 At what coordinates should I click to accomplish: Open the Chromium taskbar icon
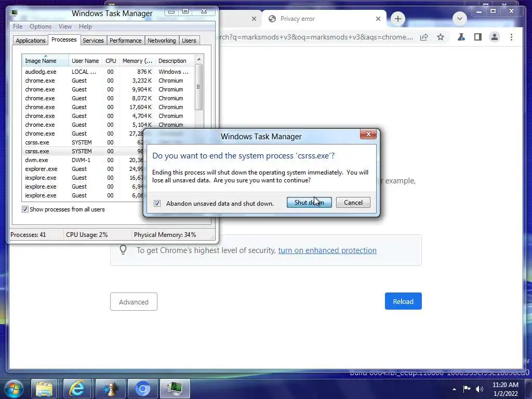[x=142, y=389]
